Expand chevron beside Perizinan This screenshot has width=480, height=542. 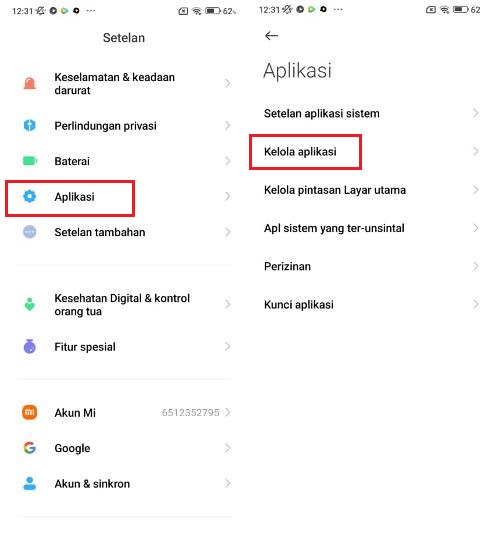[x=476, y=266]
